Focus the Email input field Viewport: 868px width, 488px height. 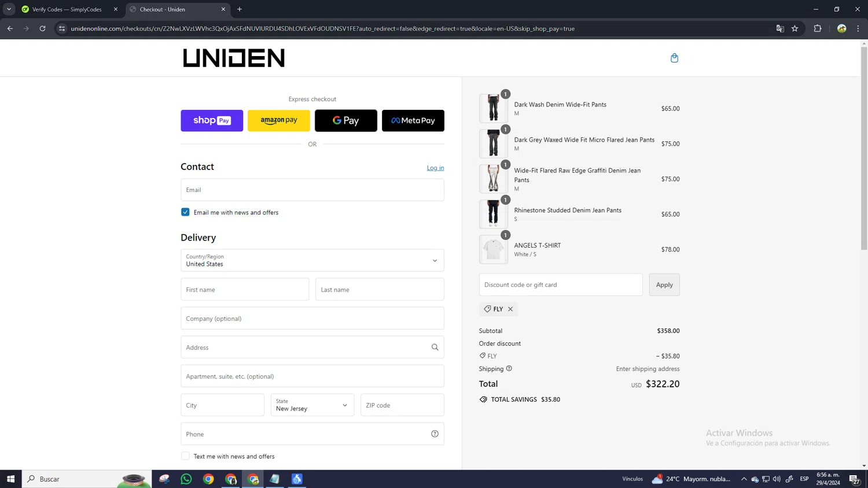[x=312, y=190]
